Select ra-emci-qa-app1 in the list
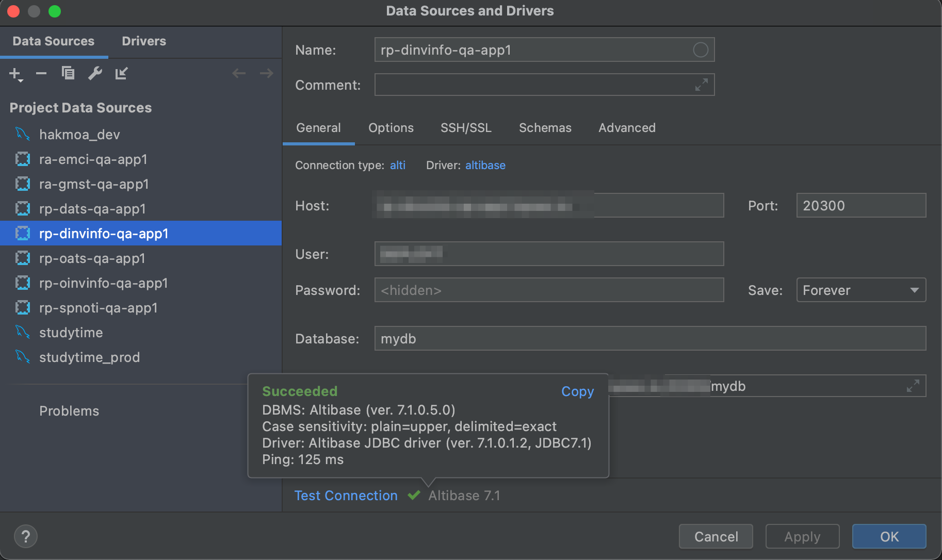942x560 pixels. pos(141,159)
